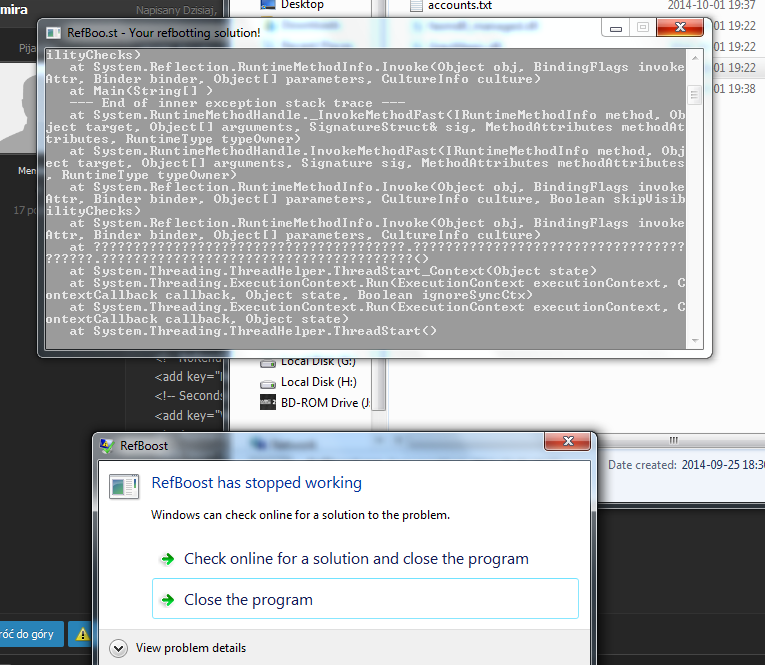Choose 'Close the program' option
The image size is (765, 665).
click(x=365, y=599)
